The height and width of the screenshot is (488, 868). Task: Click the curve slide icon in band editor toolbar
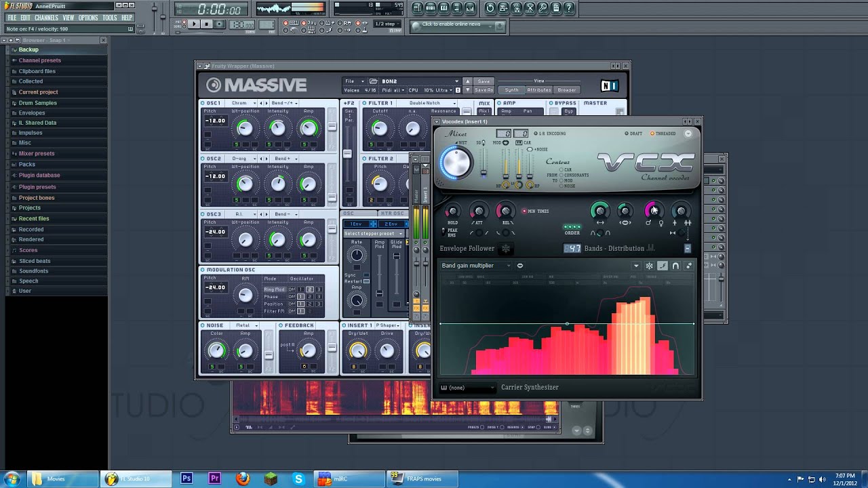click(663, 266)
